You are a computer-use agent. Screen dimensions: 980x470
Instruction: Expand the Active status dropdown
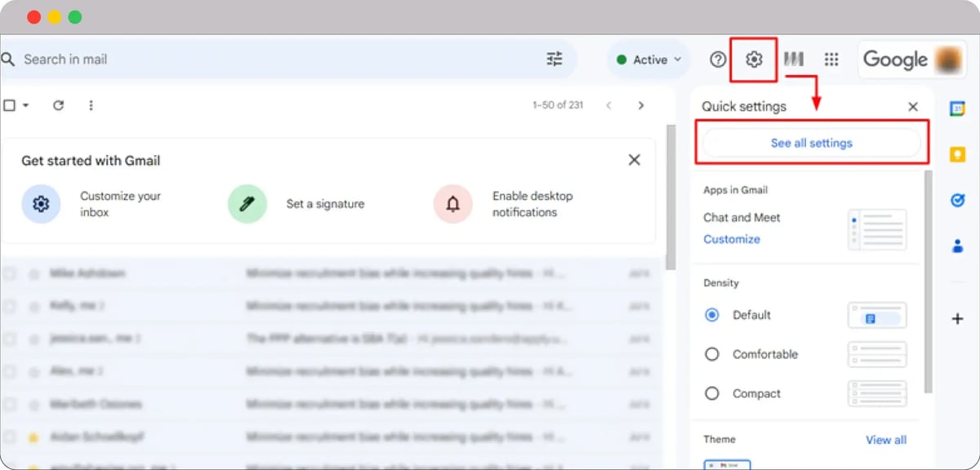pos(649,60)
